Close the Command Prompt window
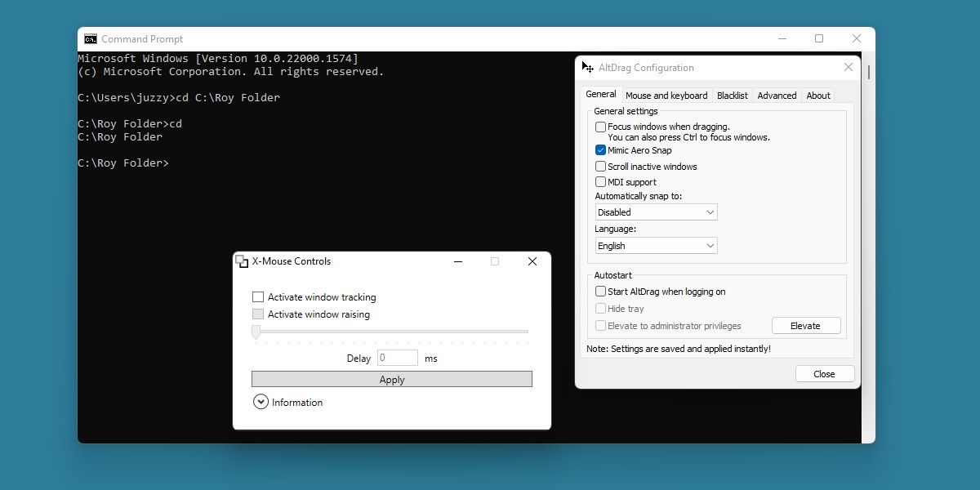980x490 pixels. point(857,38)
